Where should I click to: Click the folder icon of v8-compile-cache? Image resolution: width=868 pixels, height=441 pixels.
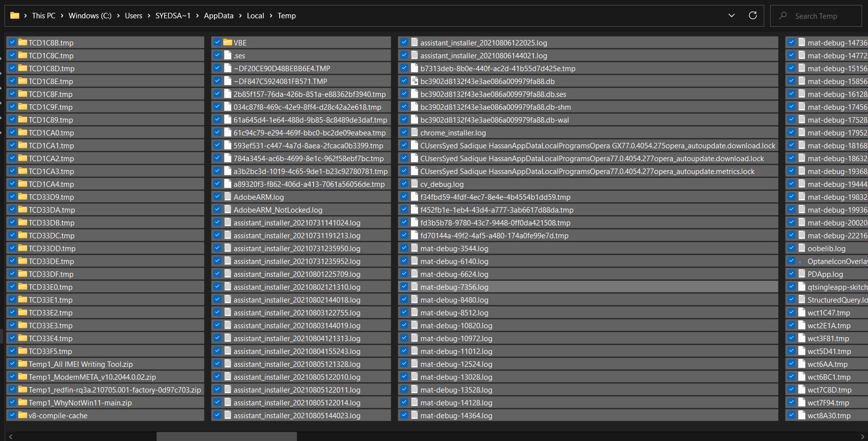(x=22, y=415)
